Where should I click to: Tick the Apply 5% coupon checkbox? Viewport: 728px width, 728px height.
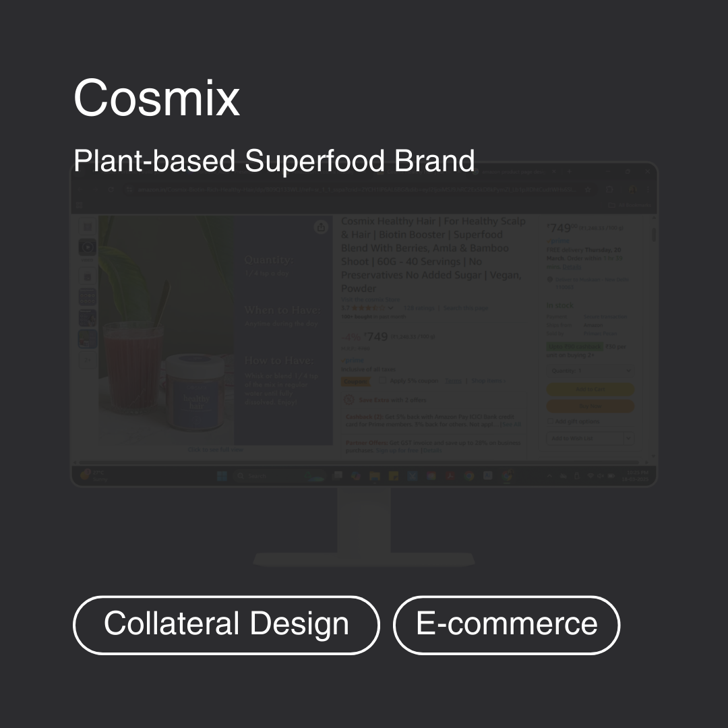[382, 380]
